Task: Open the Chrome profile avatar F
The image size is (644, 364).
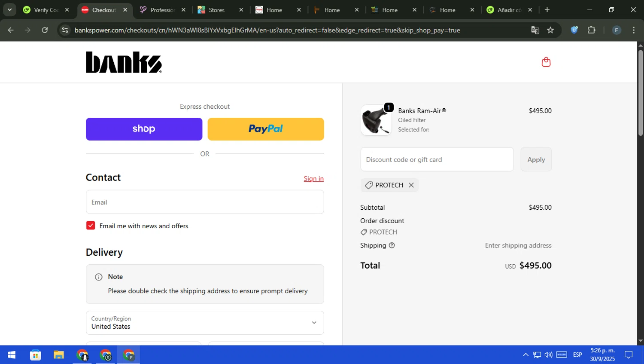Action: pos(616,30)
